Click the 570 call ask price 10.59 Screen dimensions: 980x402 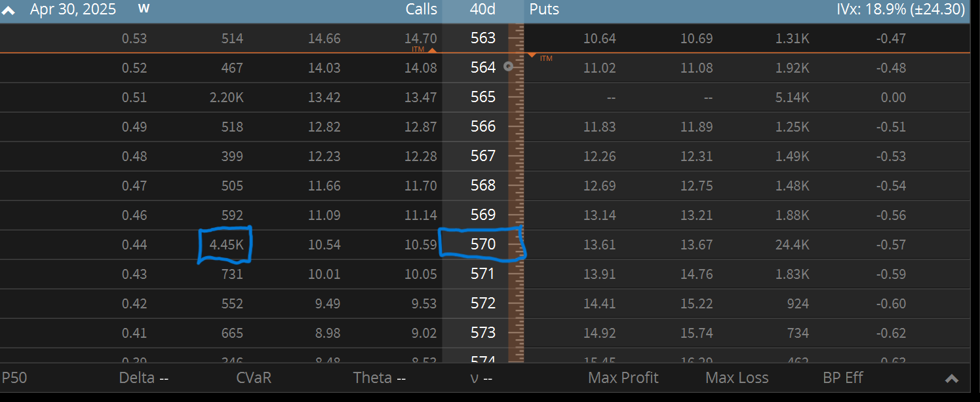tap(420, 245)
